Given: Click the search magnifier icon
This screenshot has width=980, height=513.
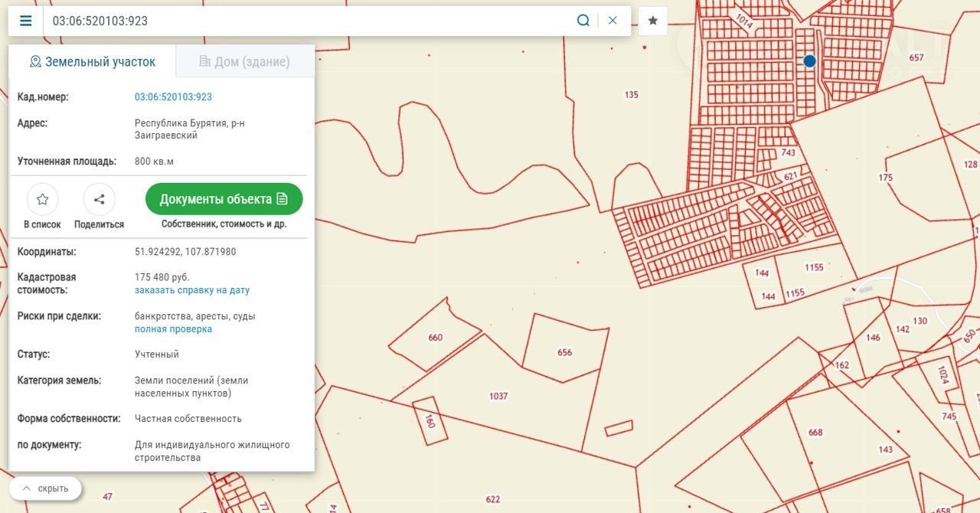Looking at the screenshot, I should click(583, 21).
